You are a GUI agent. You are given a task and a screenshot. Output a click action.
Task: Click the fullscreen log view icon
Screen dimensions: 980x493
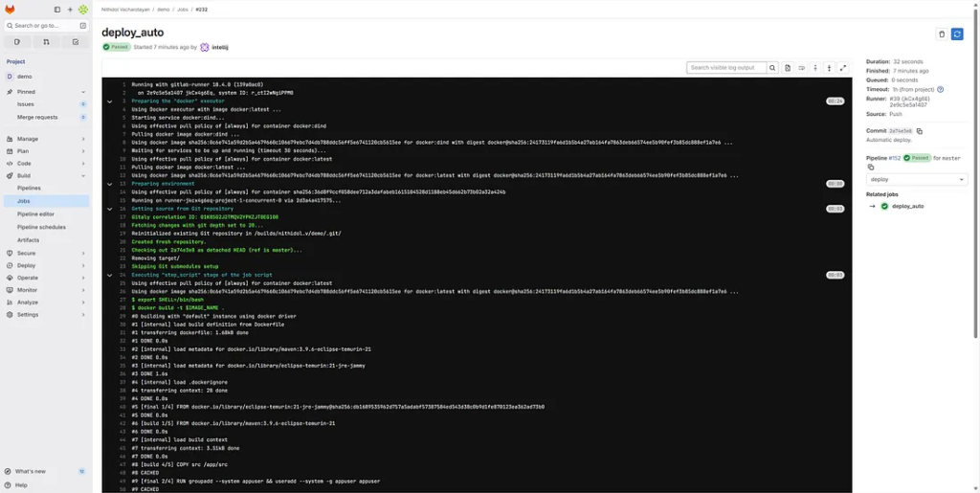point(843,68)
